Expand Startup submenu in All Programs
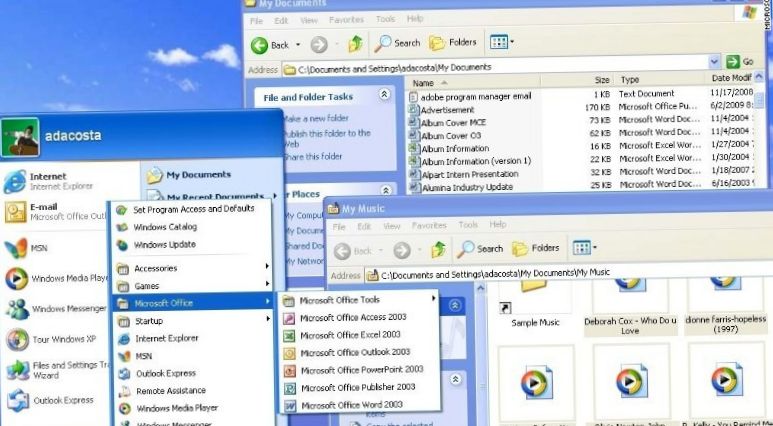This screenshot has width=773, height=426. (193, 321)
